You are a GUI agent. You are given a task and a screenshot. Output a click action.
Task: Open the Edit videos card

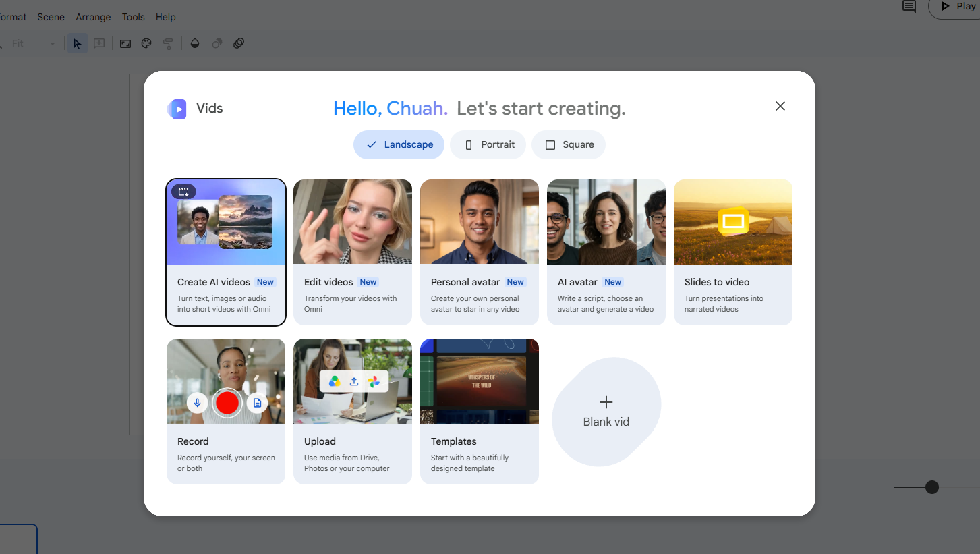click(353, 252)
